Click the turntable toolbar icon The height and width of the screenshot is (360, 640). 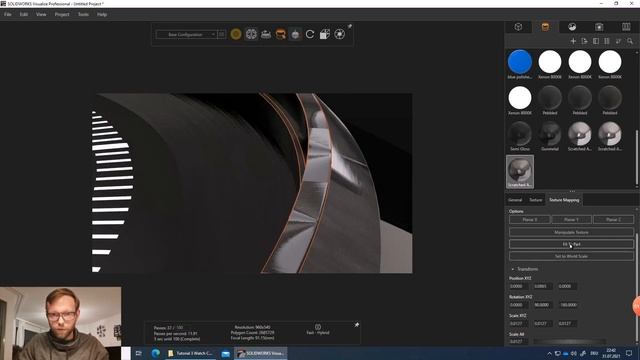tap(266, 34)
